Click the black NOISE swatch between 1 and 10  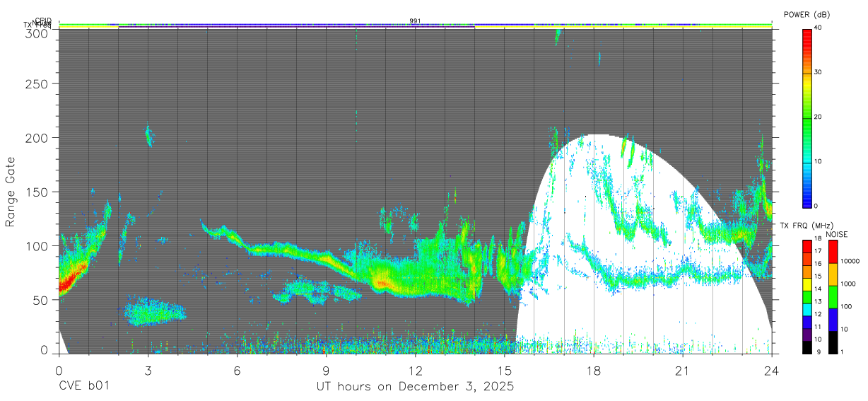click(833, 342)
